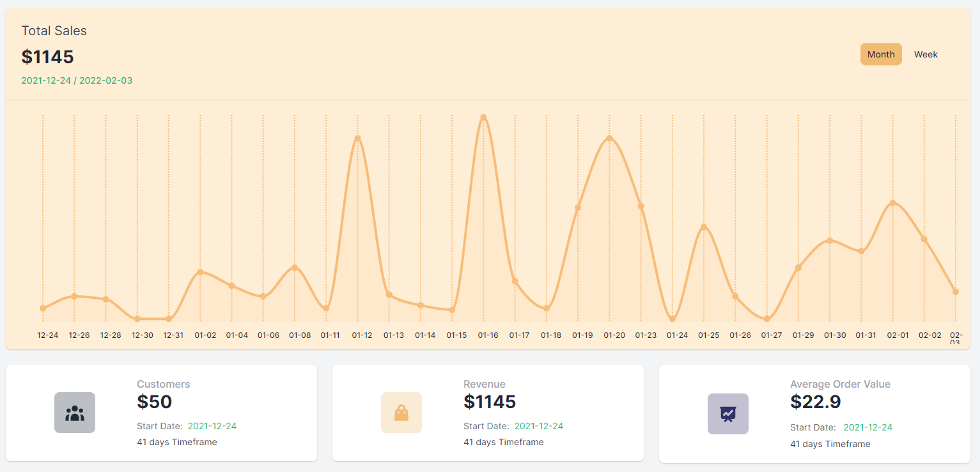
Task: Click the $1145 total sales amount
Action: tap(48, 57)
